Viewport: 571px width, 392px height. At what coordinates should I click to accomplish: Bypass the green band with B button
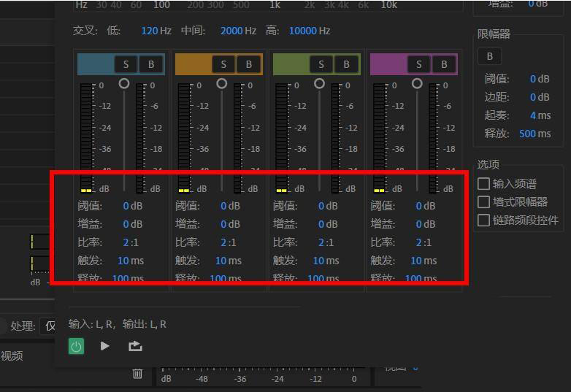tap(346, 64)
